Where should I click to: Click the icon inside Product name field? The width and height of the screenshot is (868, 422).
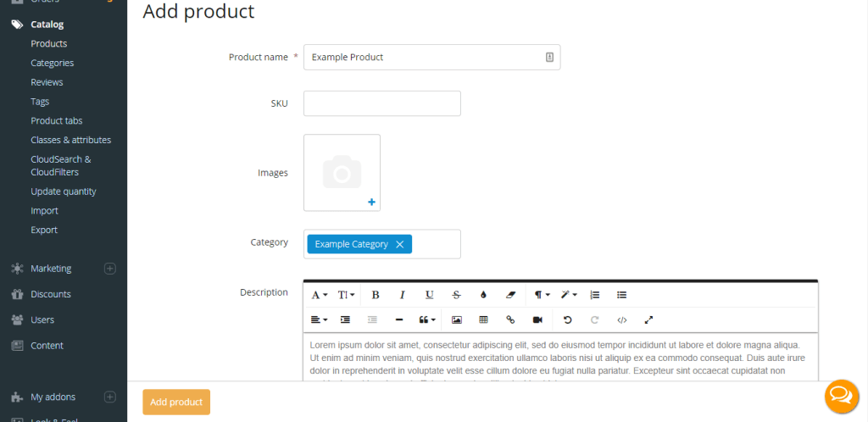pos(549,57)
